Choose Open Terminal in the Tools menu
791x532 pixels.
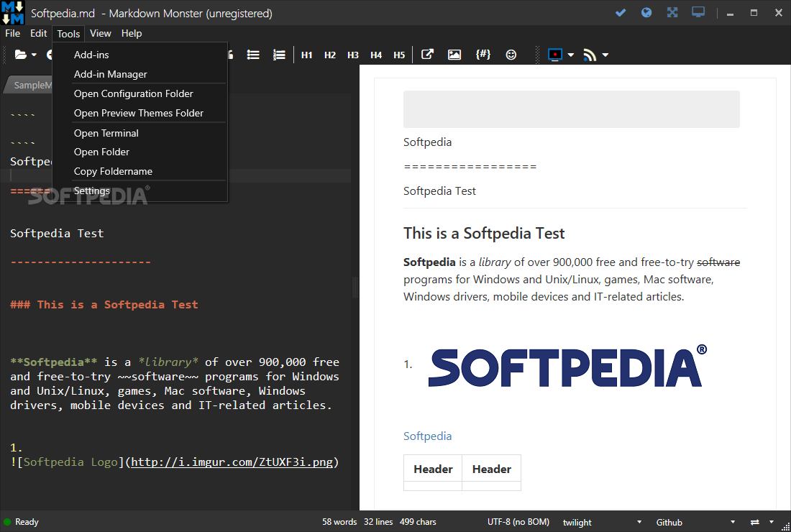(106, 133)
